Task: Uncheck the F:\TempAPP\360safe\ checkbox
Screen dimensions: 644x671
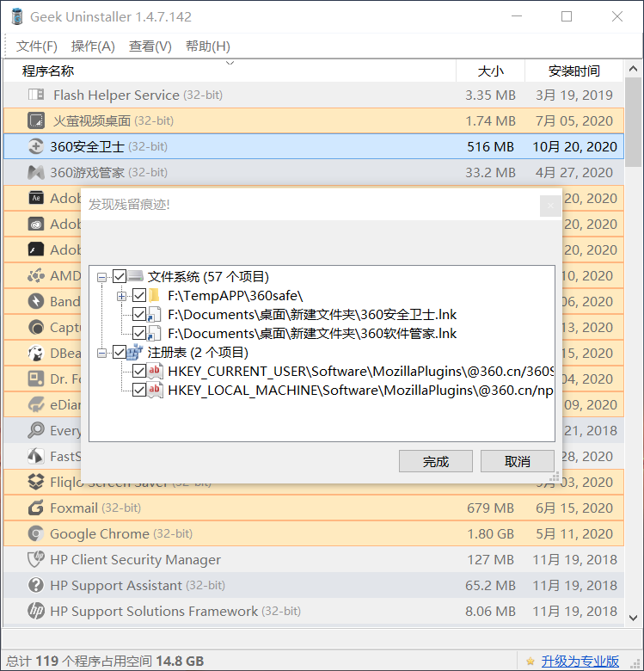Action: click(139, 295)
